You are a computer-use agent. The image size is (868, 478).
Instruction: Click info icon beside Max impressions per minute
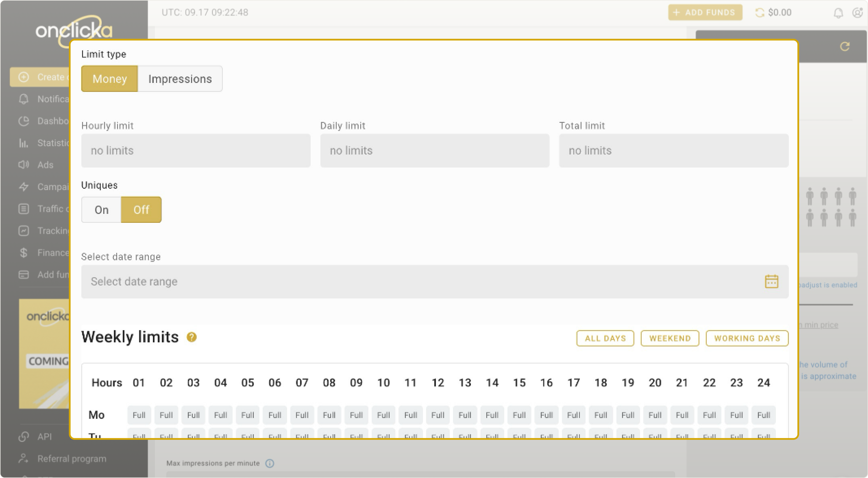coord(270,464)
